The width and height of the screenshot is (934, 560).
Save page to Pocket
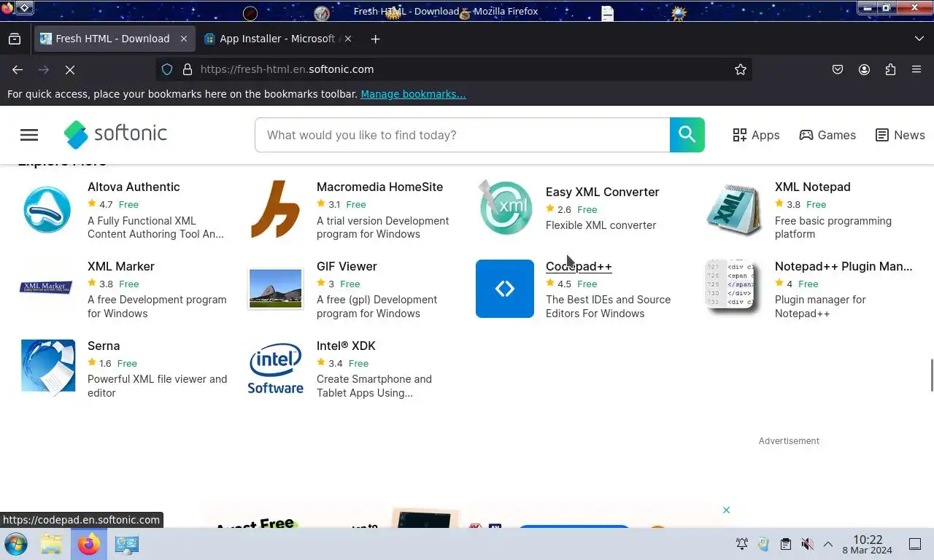(x=838, y=69)
